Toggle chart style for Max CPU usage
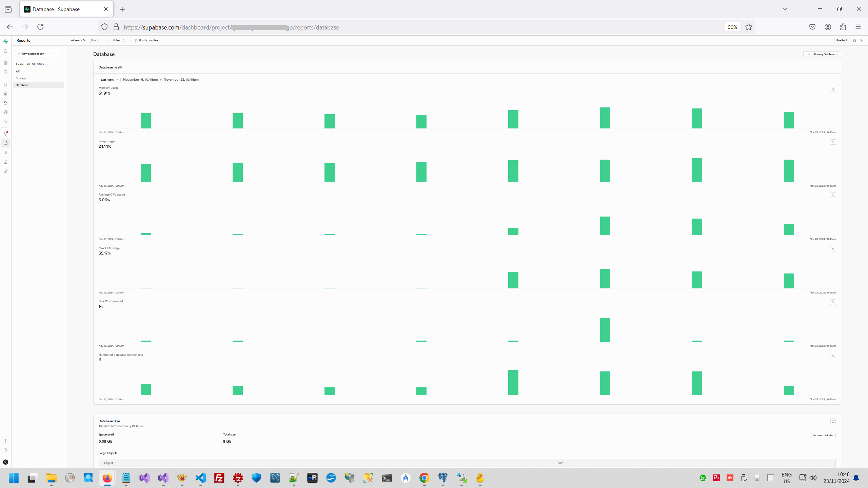This screenshot has width=868, height=488. pos(833,249)
